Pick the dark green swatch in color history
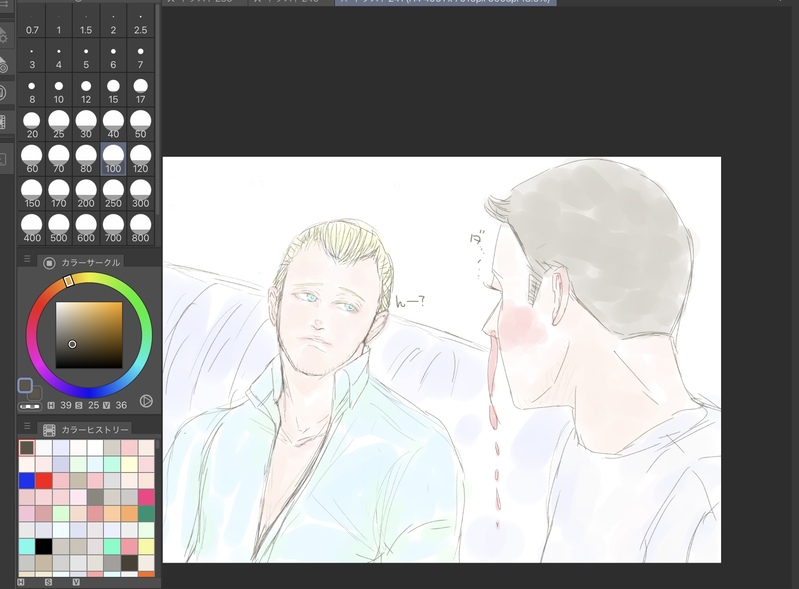The height and width of the screenshot is (589, 799). tap(146, 514)
